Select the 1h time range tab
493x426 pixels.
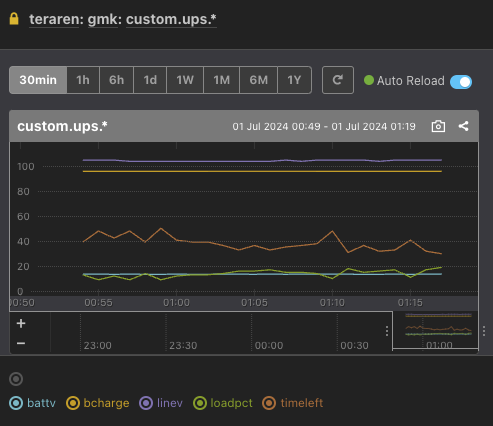[x=83, y=80]
